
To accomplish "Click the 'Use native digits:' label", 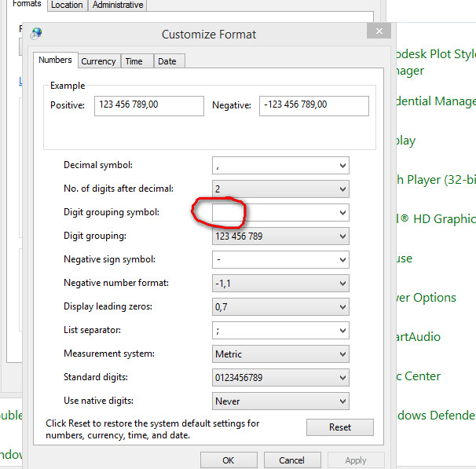I will point(98,401).
